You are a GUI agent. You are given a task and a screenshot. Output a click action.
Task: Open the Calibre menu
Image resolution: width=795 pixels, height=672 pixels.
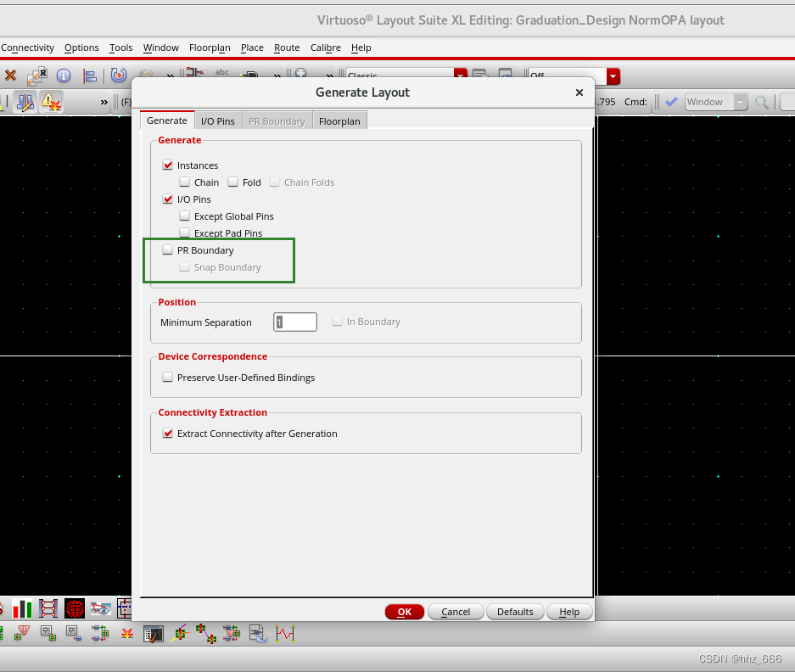[x=325, y=48]
